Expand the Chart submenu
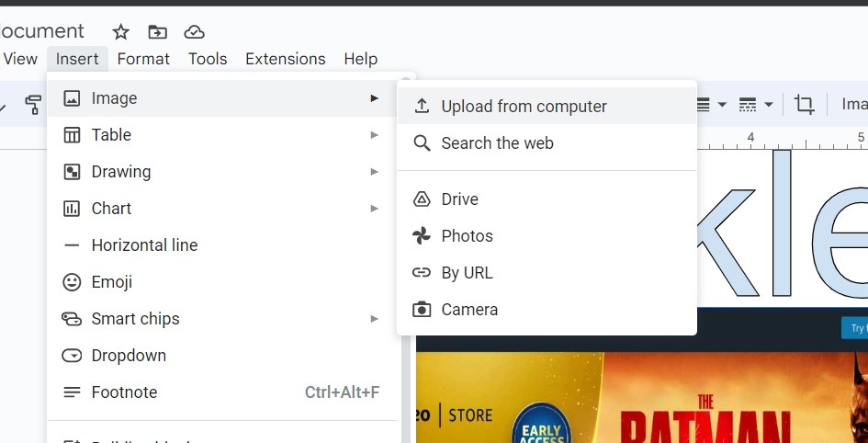 tap(221, 209)
